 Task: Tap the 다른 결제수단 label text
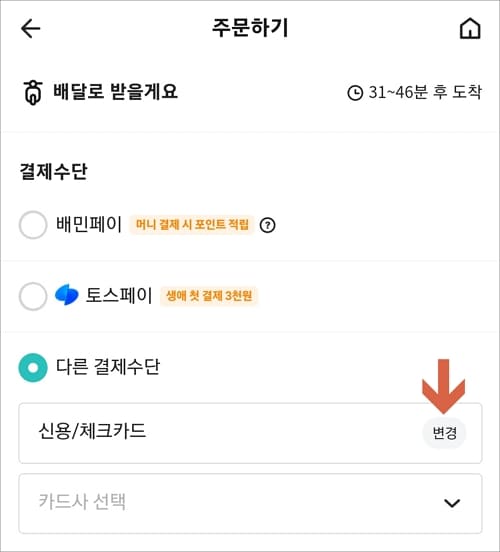(108, 367)
